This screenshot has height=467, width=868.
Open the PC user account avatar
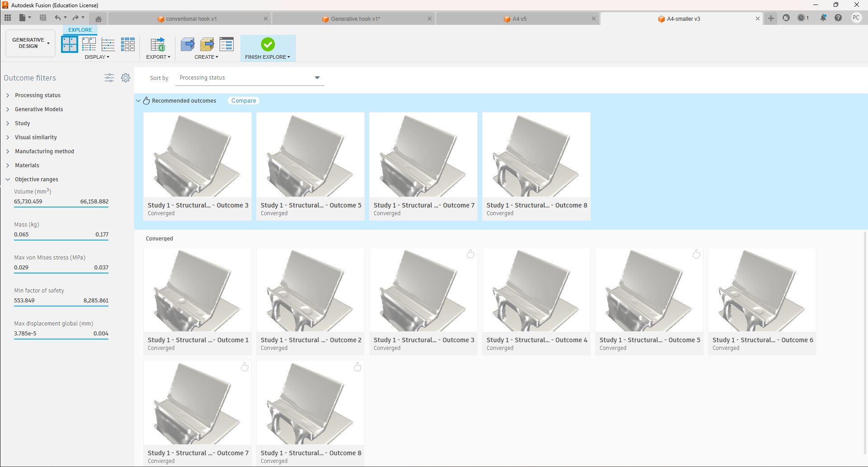856,18
